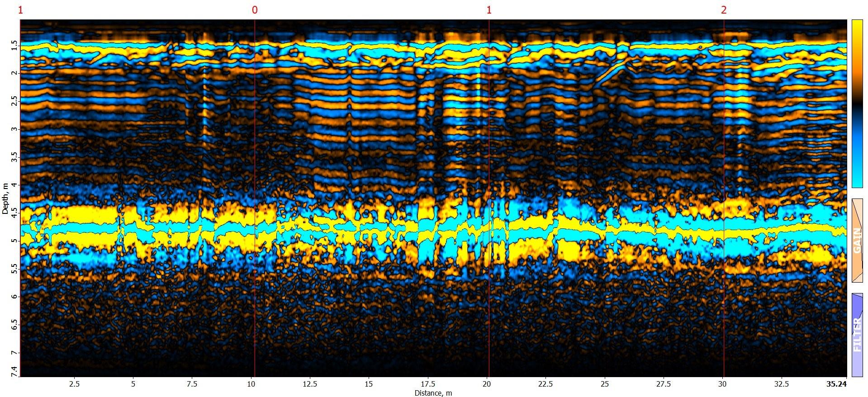Select the marker labeled 0 at top
This screenshot has width=868, height=397.
(255, 10)
